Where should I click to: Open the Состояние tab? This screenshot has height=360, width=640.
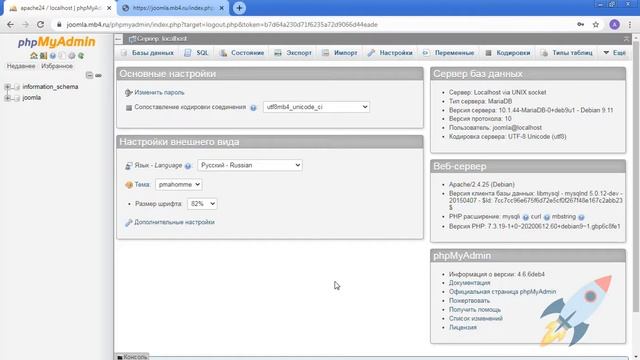(242, 53)
